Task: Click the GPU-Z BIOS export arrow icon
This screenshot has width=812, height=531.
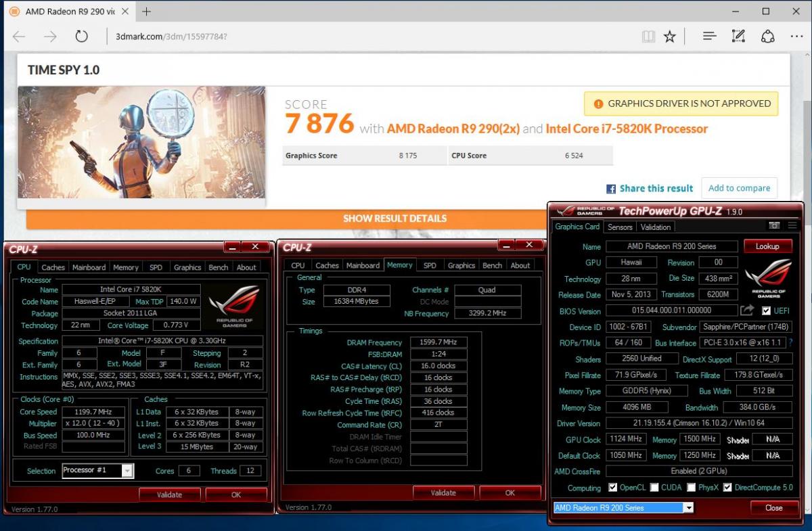Action: tap(746, 310)
